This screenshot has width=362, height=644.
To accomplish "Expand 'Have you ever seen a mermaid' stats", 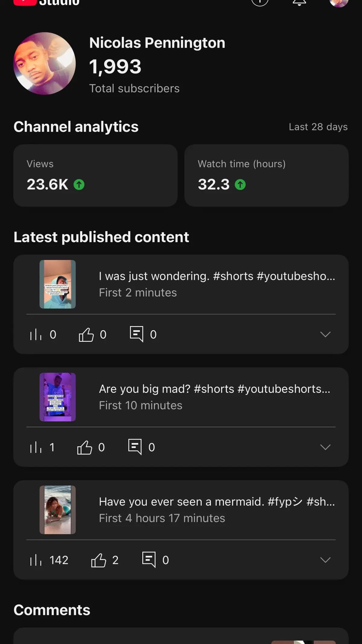I will 325,560.
